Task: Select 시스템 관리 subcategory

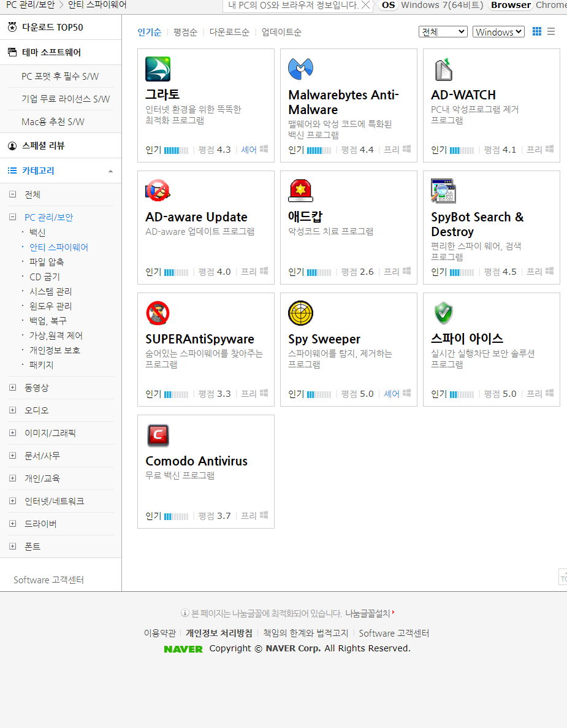Action: pyautogui.click(x=51, y=291)
